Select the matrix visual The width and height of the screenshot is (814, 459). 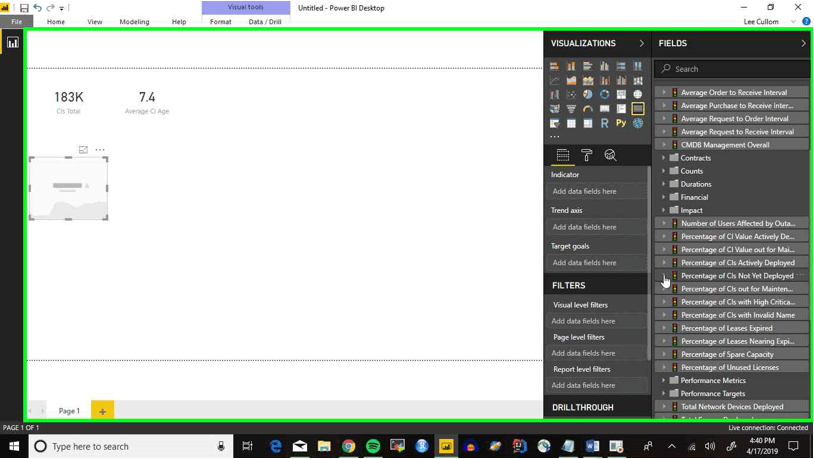coord(588,124)
